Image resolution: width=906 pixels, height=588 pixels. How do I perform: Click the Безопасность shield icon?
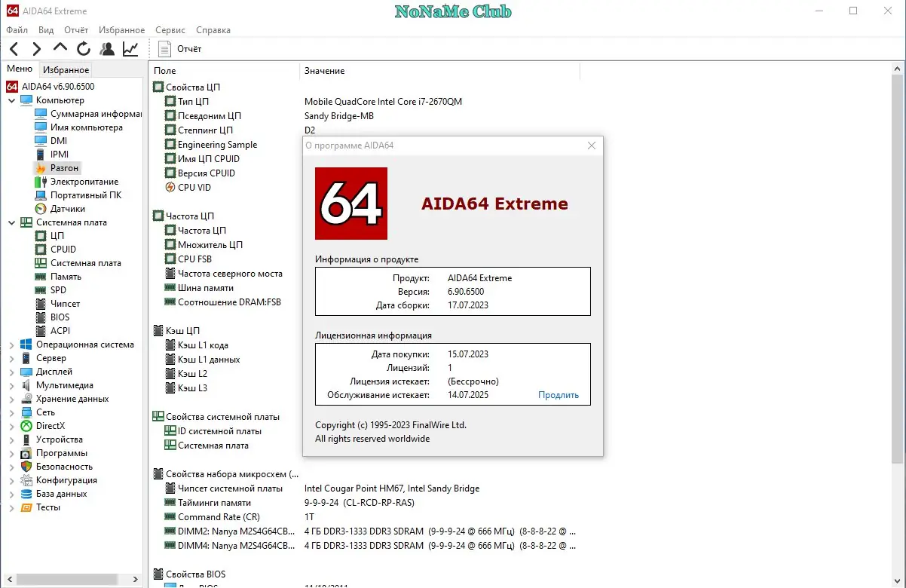[x=26, y=467]
